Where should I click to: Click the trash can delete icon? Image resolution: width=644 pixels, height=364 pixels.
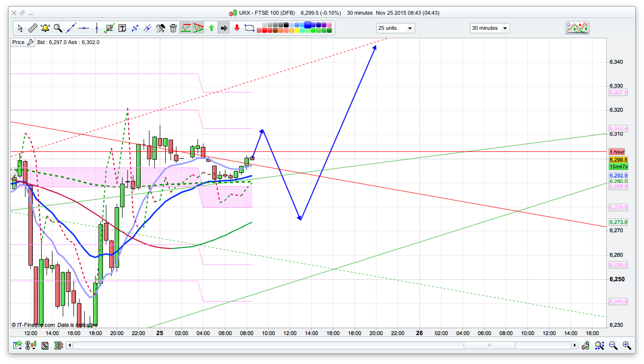(173, 28)
